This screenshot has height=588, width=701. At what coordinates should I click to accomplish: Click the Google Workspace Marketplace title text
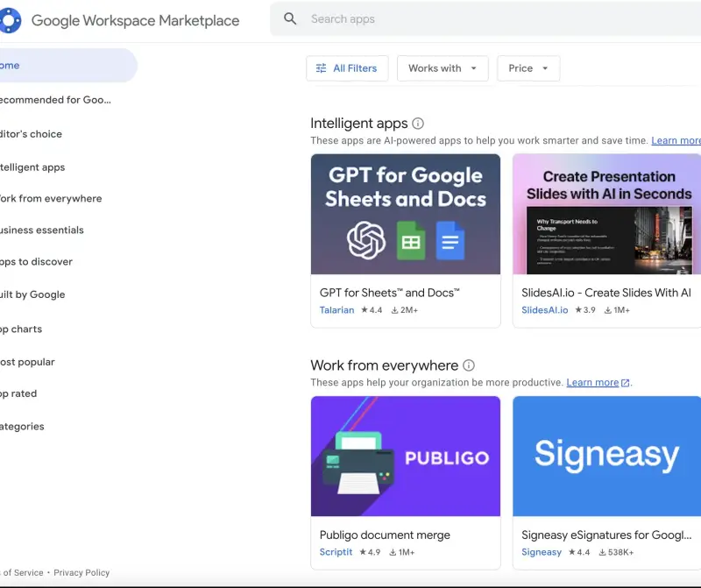135,20
